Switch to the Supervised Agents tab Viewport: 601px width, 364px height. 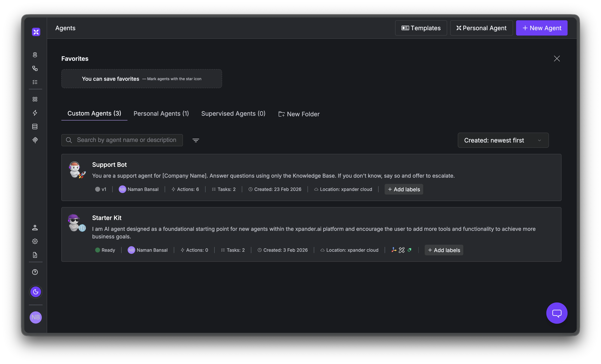(x=233, y=113)
